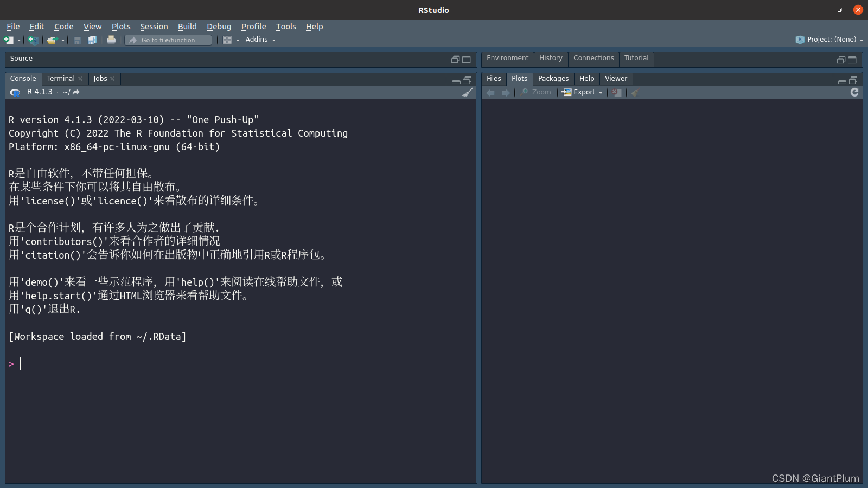Clear the console using the broom icon
Image resolution: width=868 pixels, height=488 pixels.
468,92
